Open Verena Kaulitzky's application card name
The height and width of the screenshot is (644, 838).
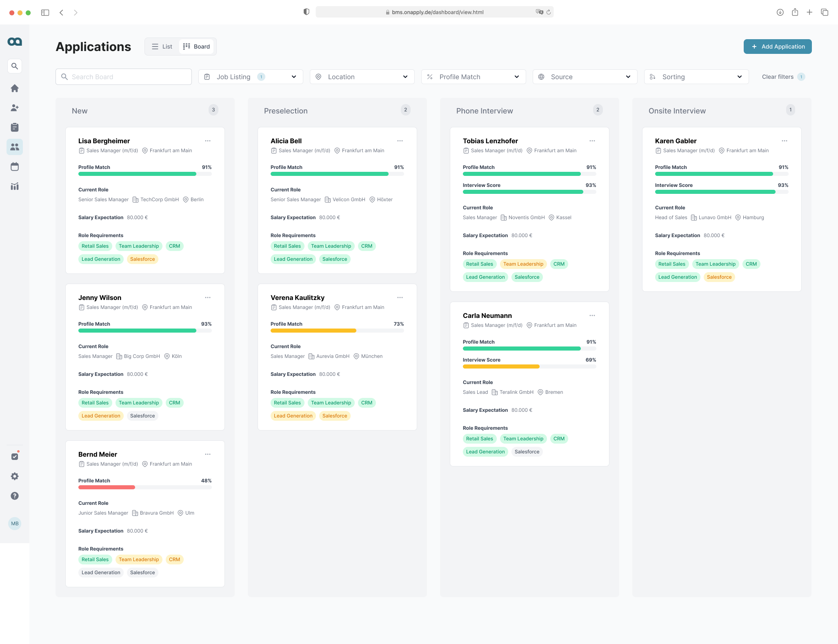tap(298, 298)
